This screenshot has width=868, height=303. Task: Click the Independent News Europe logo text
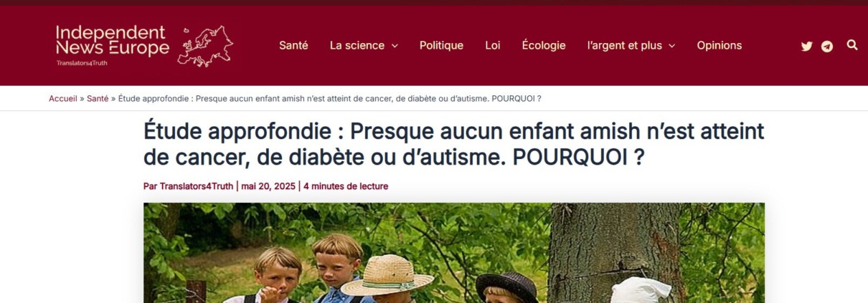click(113, 40)
